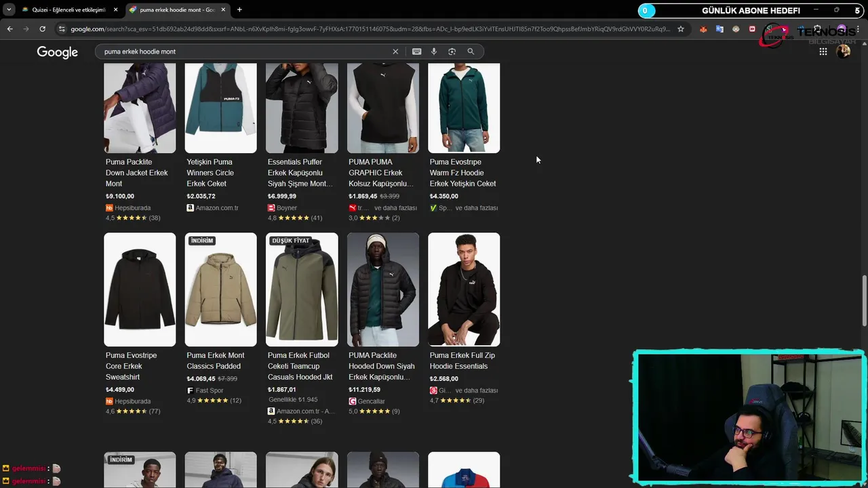Go back to the previous page

point(9,29)
